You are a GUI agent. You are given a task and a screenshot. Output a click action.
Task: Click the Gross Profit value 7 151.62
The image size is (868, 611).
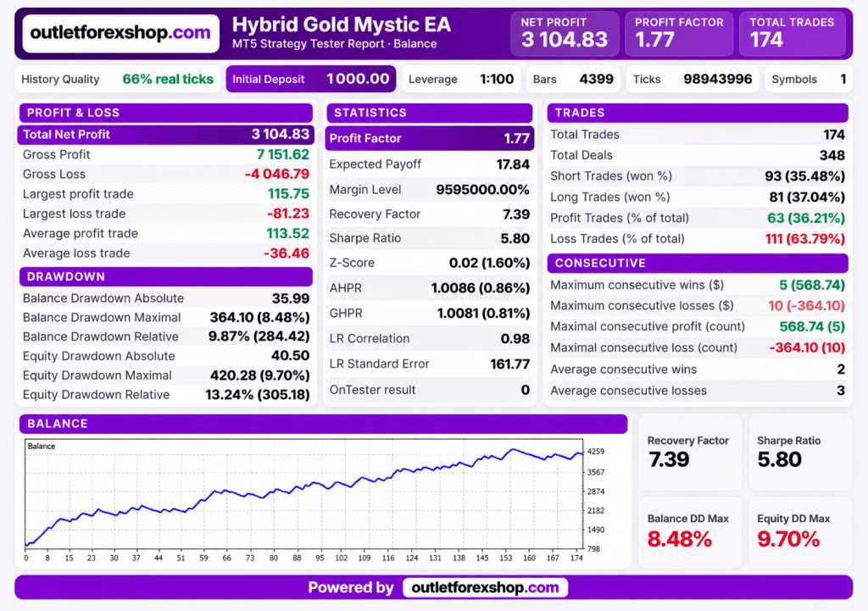coord(283,154)
